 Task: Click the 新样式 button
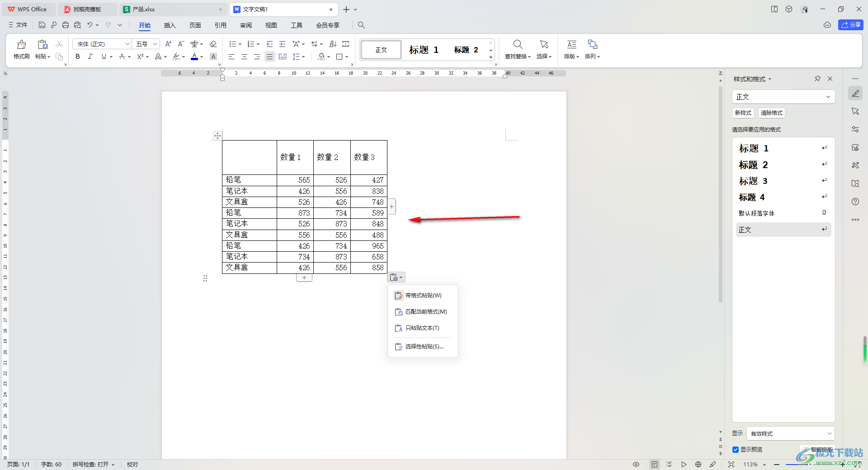743,113
